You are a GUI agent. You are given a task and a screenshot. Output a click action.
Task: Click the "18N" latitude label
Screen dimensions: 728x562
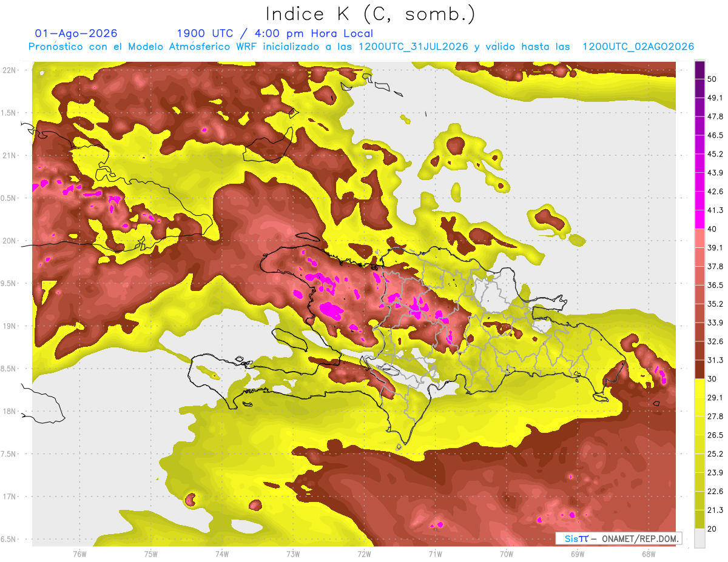tap(9, 412)
